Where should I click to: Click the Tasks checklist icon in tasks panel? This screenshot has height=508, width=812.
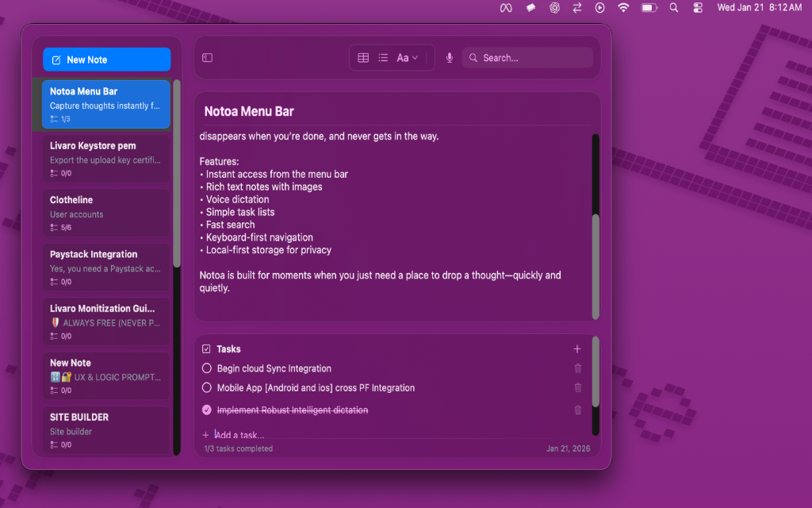(207, 348)
